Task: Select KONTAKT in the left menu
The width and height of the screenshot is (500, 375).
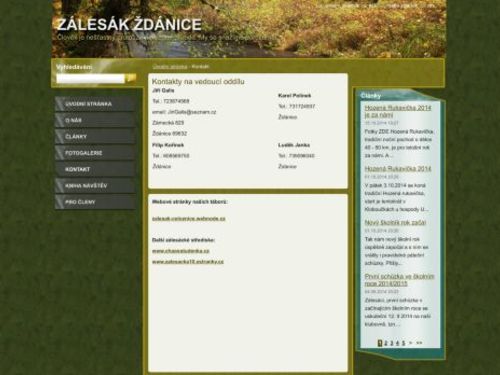Action: [95, 169]
